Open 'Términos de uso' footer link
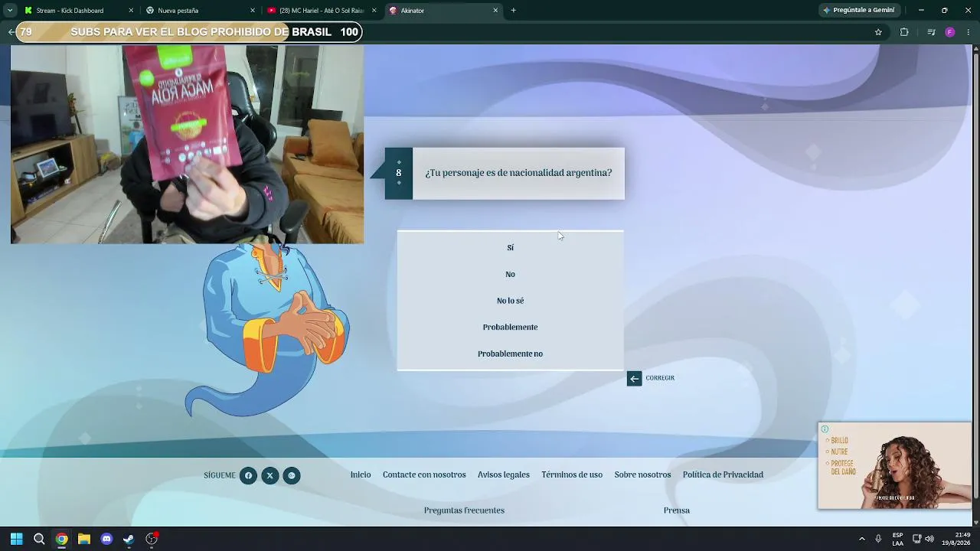The image size is (980, 551). [x=572, y=474]
